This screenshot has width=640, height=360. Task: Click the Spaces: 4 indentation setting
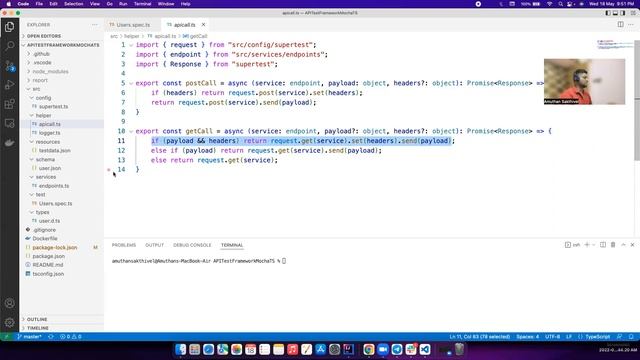coord(527,337)
